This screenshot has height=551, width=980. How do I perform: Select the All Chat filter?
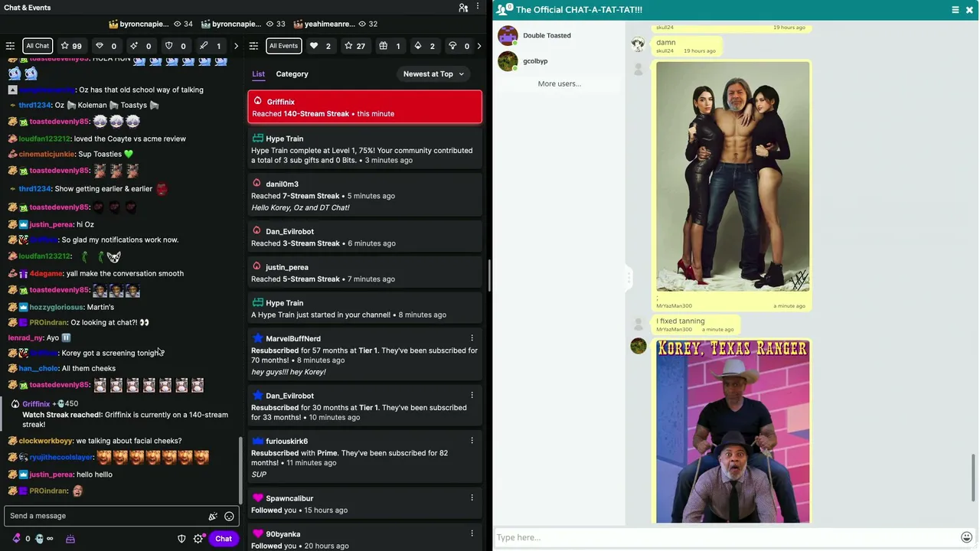coord(38,46)
